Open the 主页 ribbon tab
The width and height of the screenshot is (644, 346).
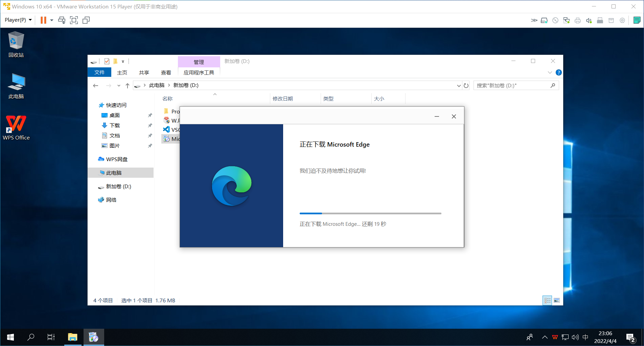point(122,72)
